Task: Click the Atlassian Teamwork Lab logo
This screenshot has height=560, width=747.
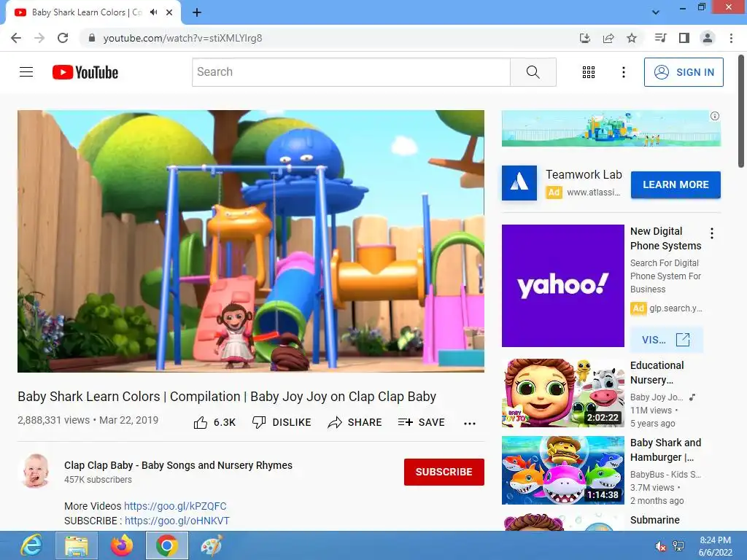Action: pos(519,183)
